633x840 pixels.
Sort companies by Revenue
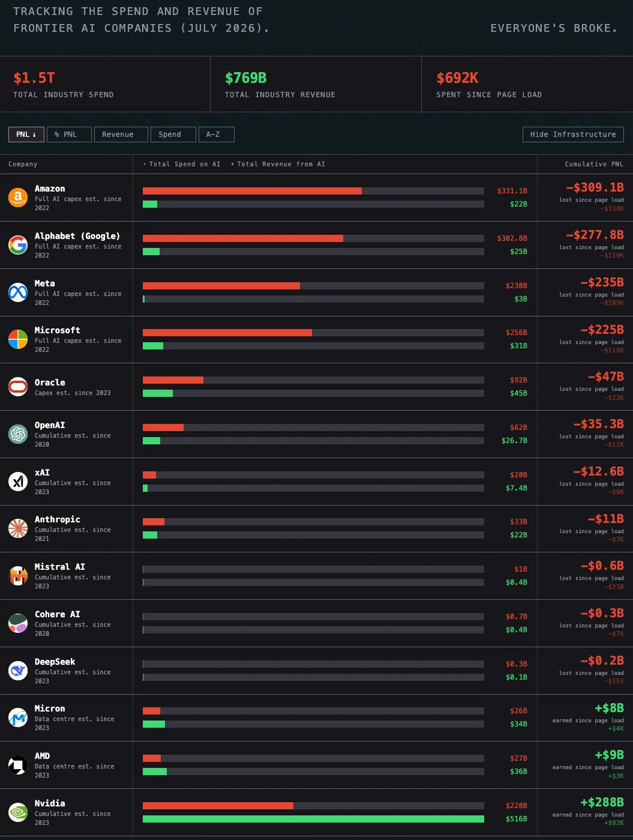pyautogui.click(x=121, y=134)
